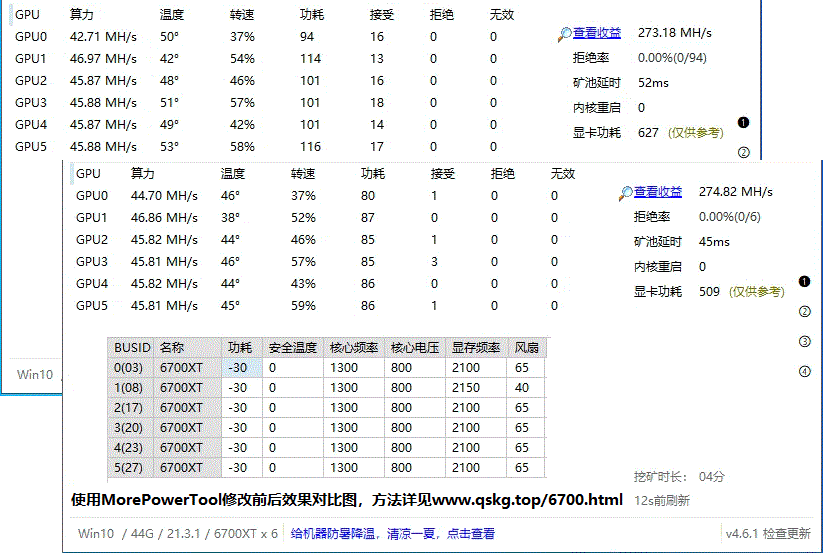Open 查看收益 link next to 274.82 MH/s
Viewport: 824px width, 553px height.
click(x=657, y=192)
